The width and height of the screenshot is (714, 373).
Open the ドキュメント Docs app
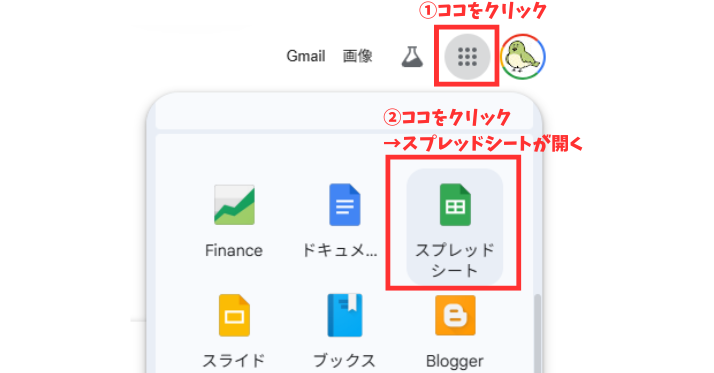[340, 222]
